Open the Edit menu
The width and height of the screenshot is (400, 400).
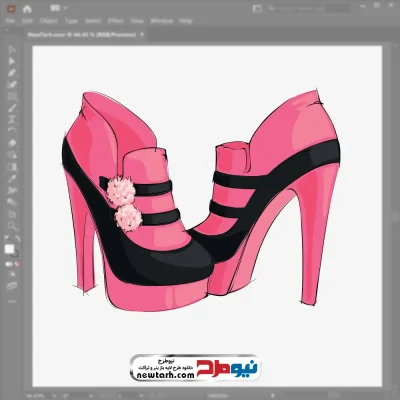(27, 21)
